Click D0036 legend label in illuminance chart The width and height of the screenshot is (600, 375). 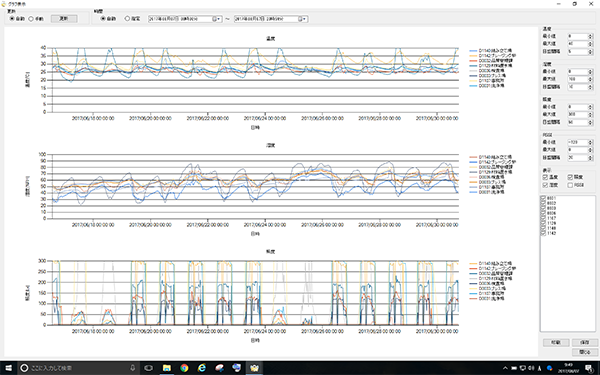[x=491, y=284]
